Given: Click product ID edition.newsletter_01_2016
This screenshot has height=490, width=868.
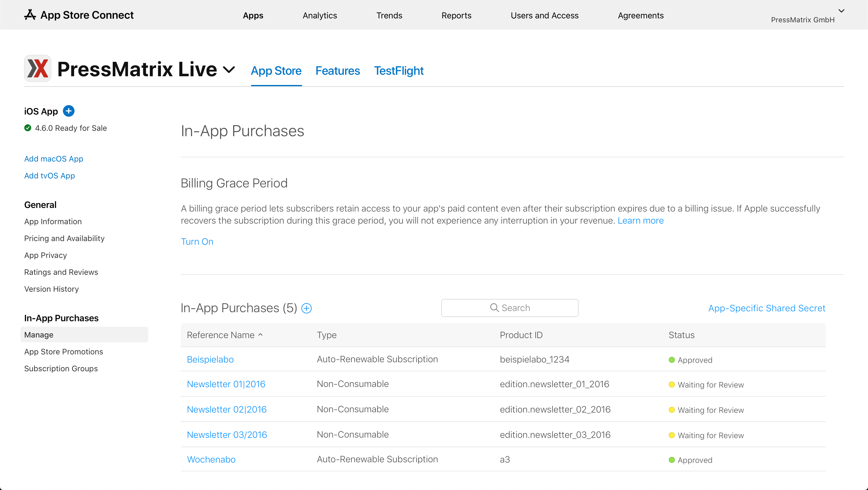Looking at the screenshot, I should (554, 384).
